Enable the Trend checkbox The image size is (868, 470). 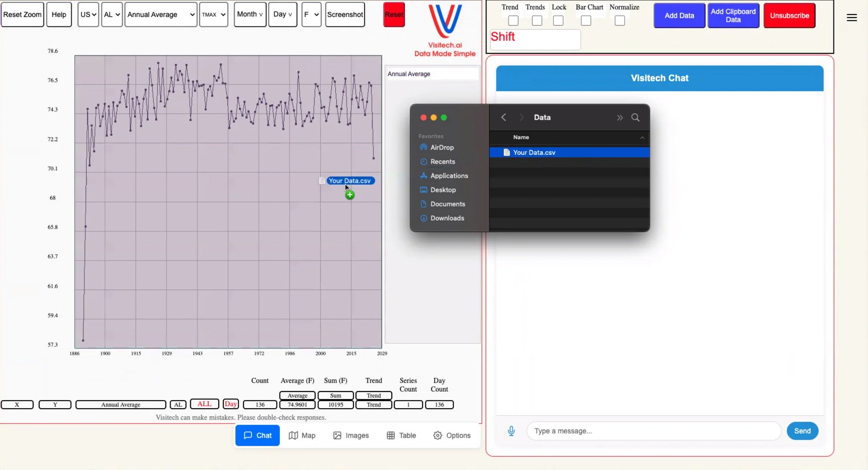point(513,20)
